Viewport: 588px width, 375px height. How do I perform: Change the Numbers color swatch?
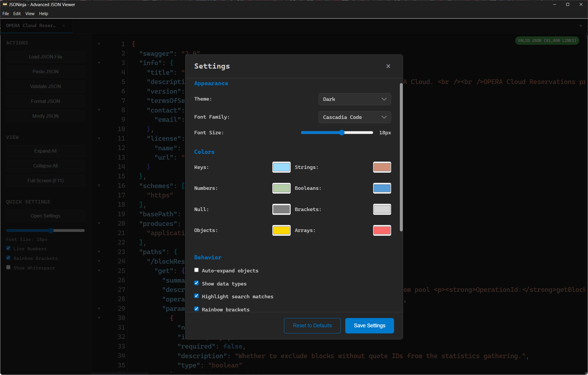(x=281, y=188)
